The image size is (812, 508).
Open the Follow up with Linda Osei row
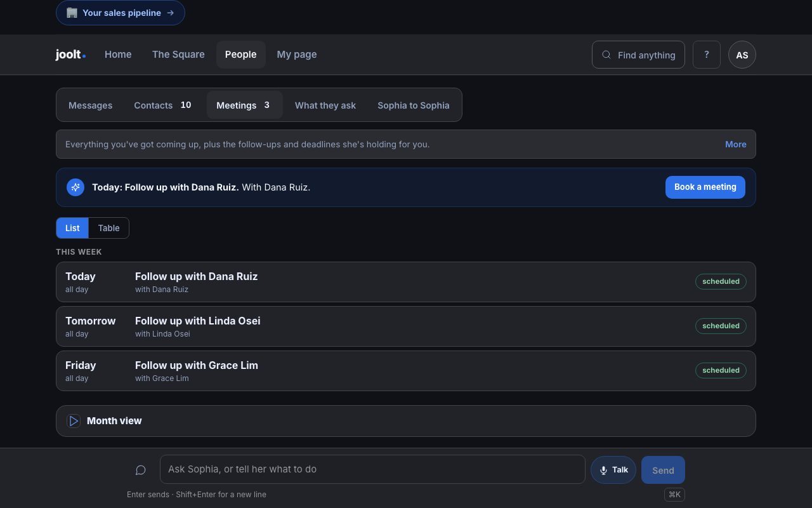(x=406, y=326)
